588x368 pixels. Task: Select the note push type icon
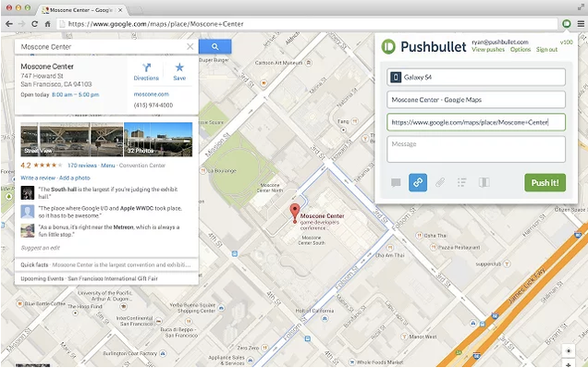396,183
